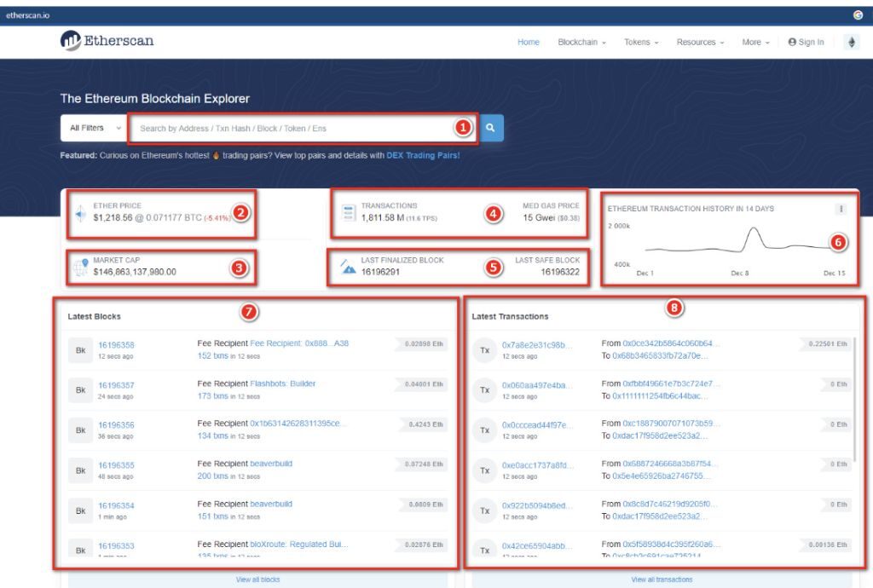The width and height of the screenshot is (873, 588).
Task: Click the 200 txns link
Action: pyautogui.click(x=212, y=476)
